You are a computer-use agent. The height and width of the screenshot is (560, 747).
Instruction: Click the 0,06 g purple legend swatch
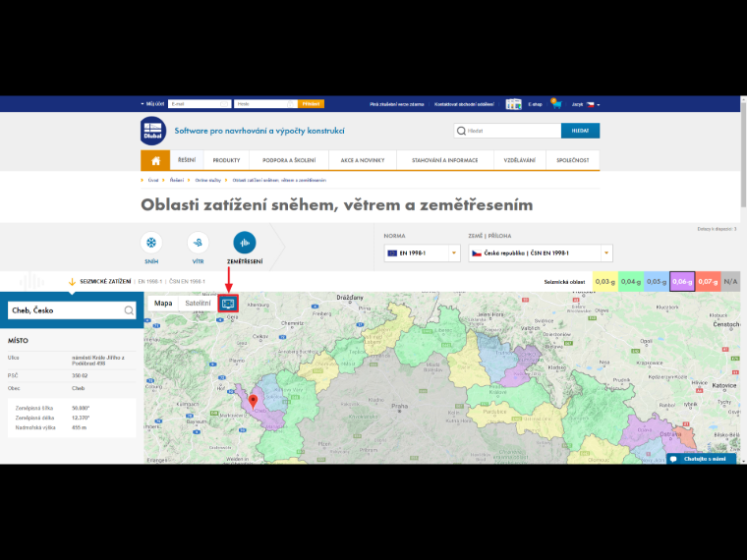click(x=682, y=281)
